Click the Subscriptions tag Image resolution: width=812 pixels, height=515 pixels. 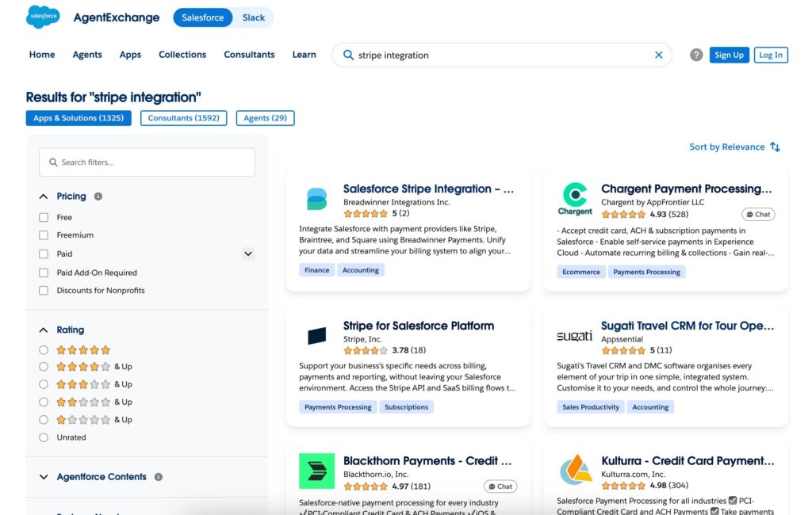pos(406,406)
